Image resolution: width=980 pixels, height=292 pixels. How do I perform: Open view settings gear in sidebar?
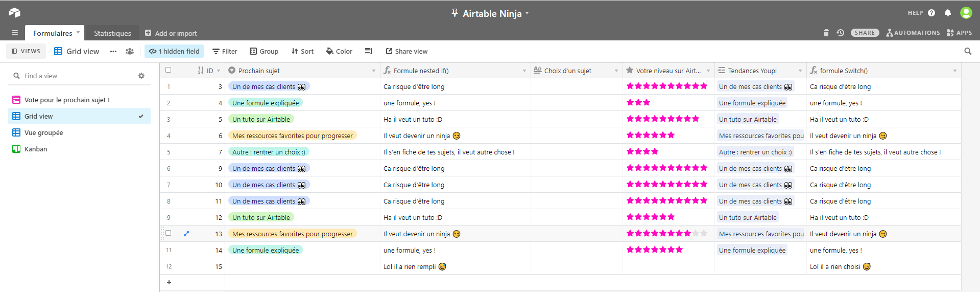coord(141,76)
